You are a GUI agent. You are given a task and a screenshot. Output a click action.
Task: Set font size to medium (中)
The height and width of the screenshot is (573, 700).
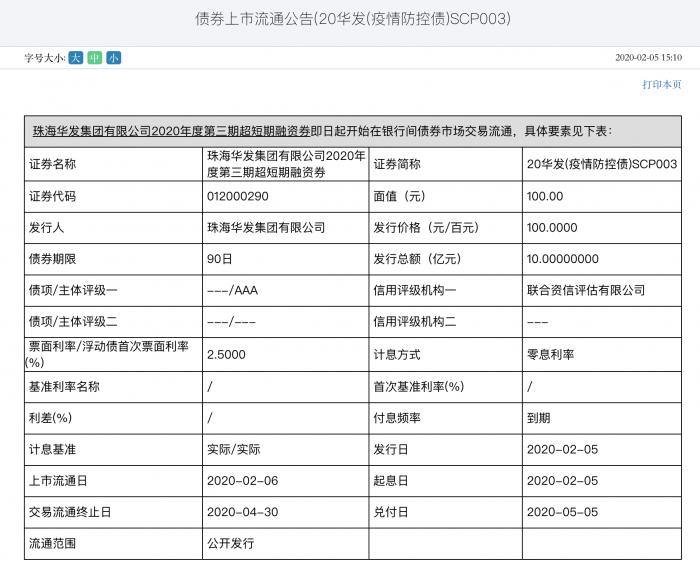click(x=95, y=58)
